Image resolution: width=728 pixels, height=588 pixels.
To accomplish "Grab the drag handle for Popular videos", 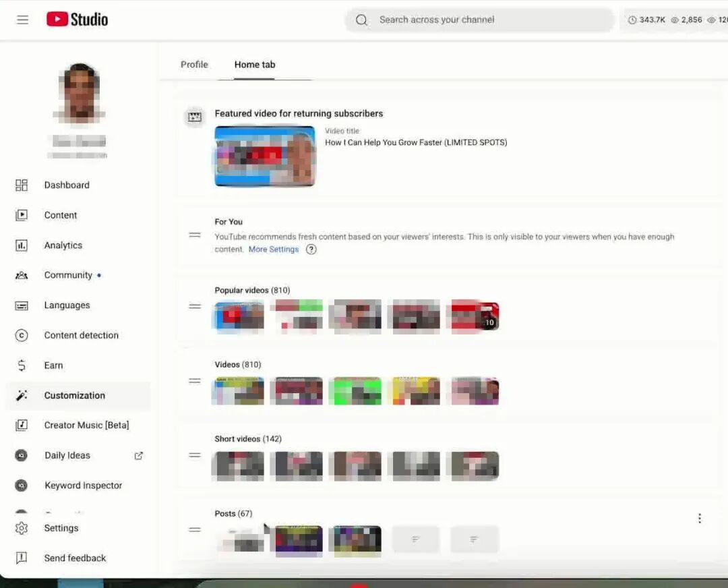I will coord(195,306).
